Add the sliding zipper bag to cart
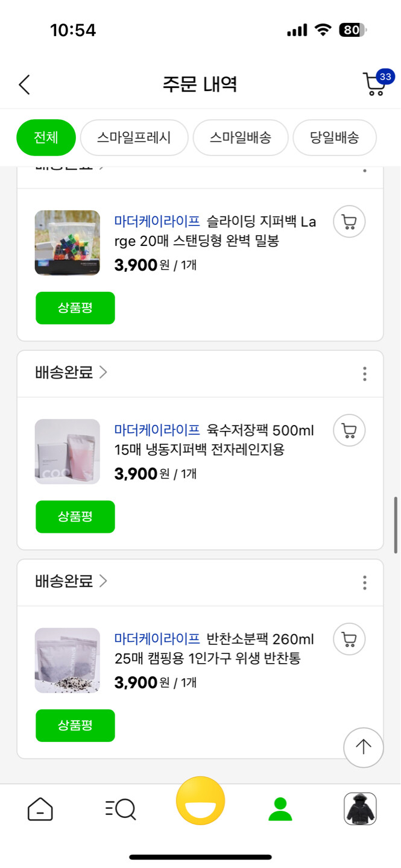The height and width of the screenshot is (868, 401). pyautogui.click(x=349, y=222)
